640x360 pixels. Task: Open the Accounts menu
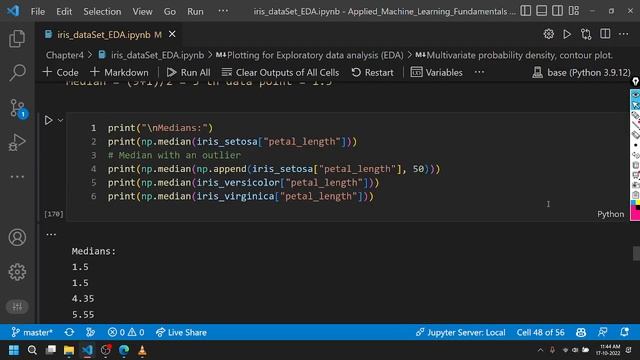pos(17,237)
